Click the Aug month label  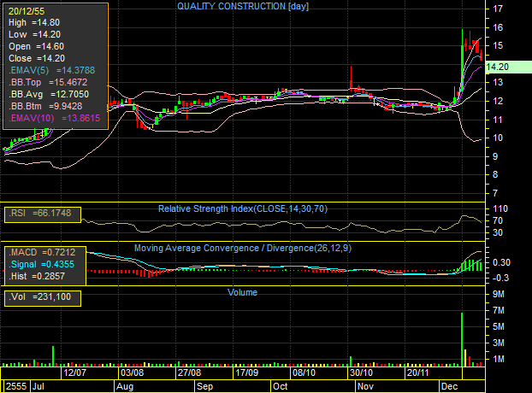(125, 386)
